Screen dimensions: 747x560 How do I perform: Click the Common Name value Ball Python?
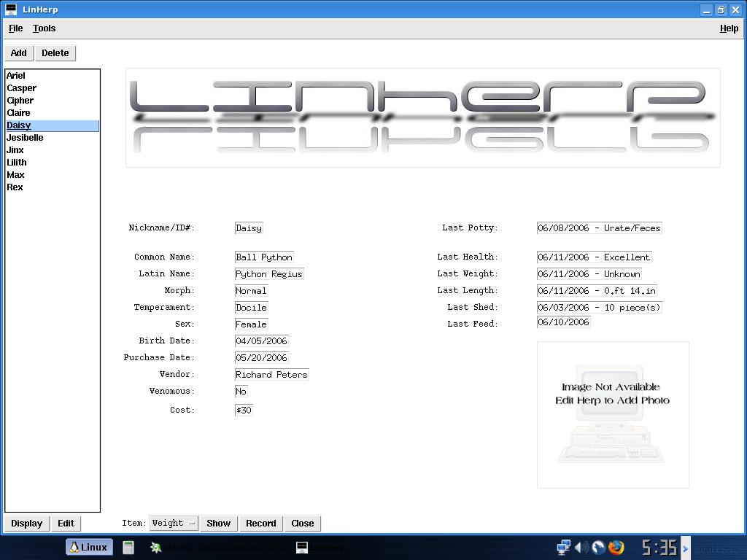pos(264,257)
